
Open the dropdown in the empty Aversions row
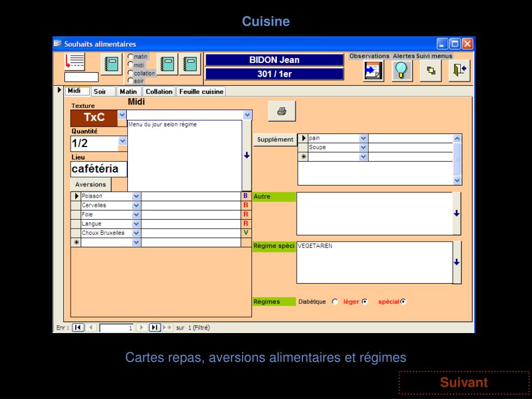point(136,242)
